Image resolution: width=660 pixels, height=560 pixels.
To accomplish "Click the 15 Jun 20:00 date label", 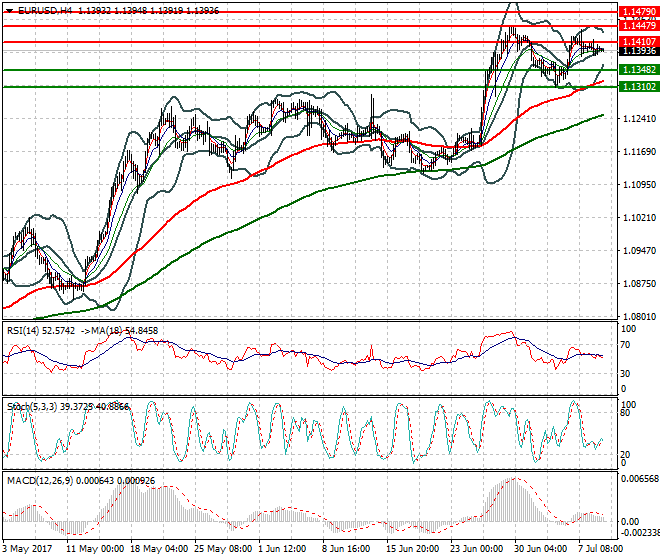I will point(413,549).
